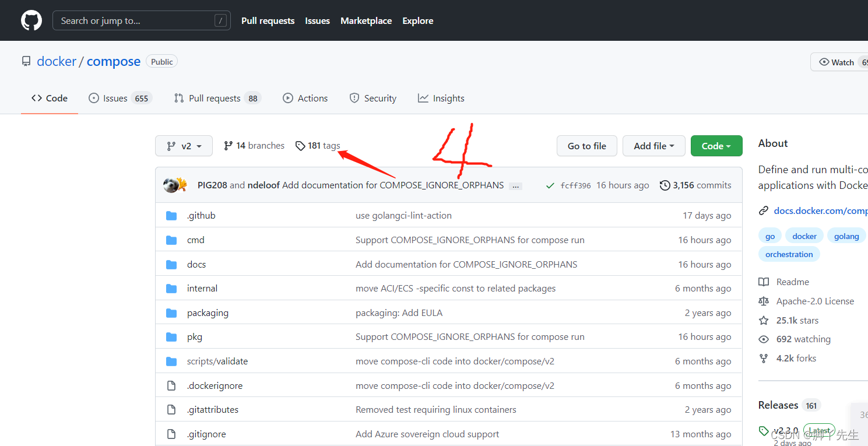Click the green commit status checkmark
The width and height of the screenshot is (868, 446).
click(550, 185)
